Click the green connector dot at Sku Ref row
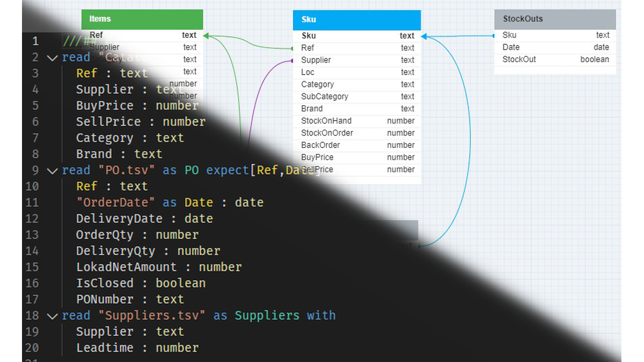This screenshot has width=644, height=362. 292,48
